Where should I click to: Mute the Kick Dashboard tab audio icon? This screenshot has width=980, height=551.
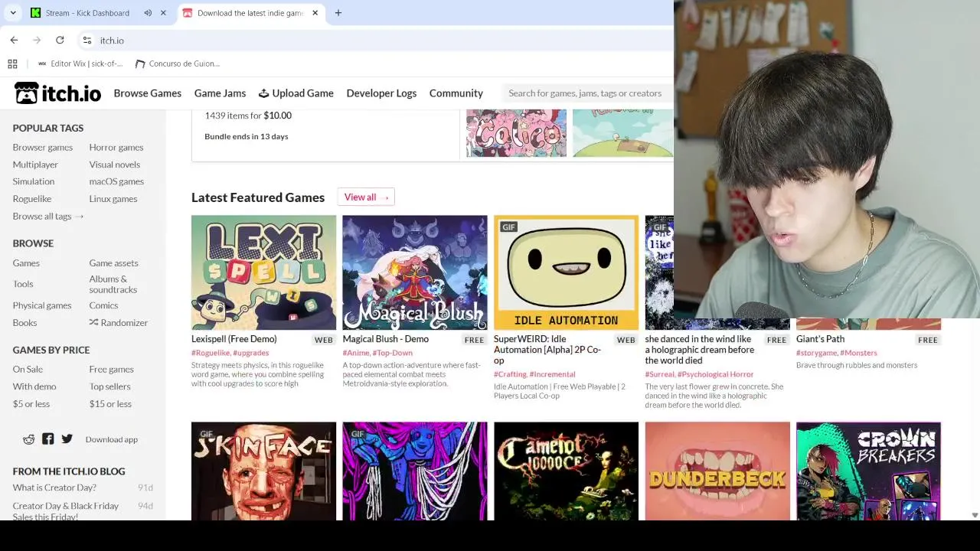coord(148,13)
